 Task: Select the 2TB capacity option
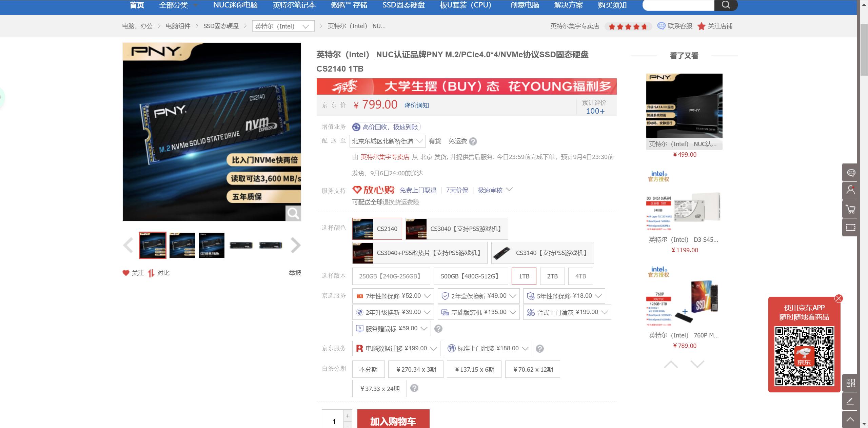click(552, 276)
